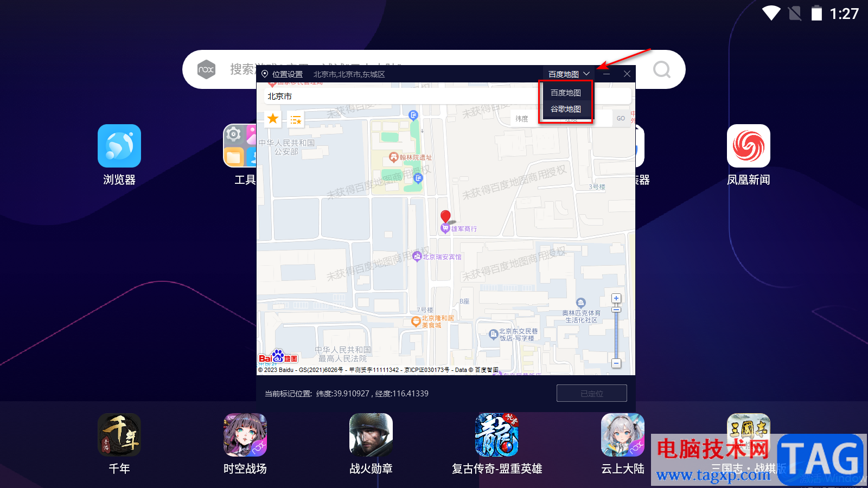868x488 pixels.
Task: Click the GO coordinate button
Action: tap(621, 118)
